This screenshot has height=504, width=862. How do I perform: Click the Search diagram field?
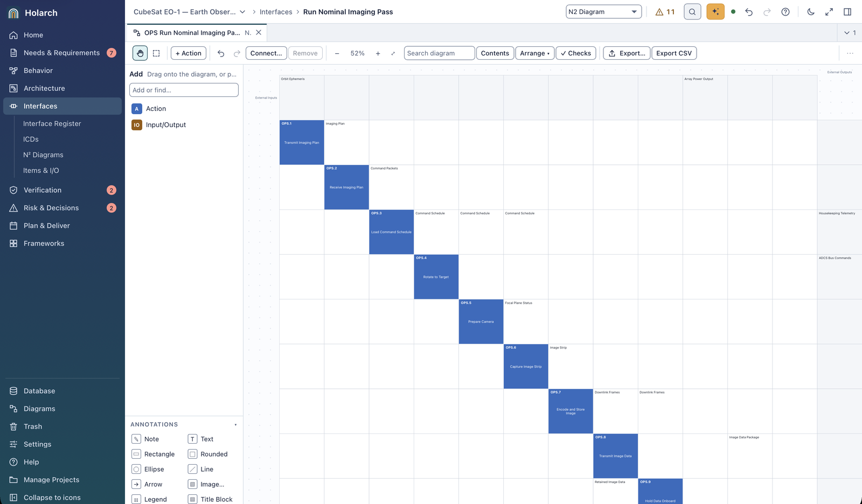439,53
